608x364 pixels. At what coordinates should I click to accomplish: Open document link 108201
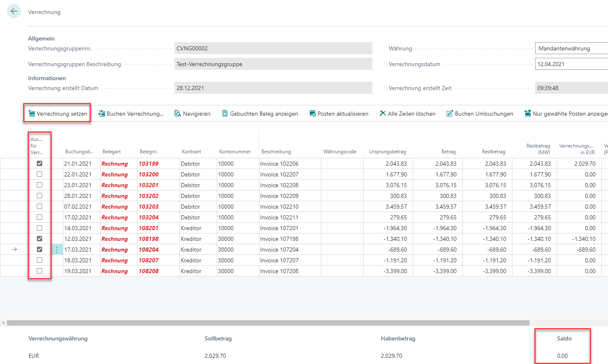click(149, 228)
